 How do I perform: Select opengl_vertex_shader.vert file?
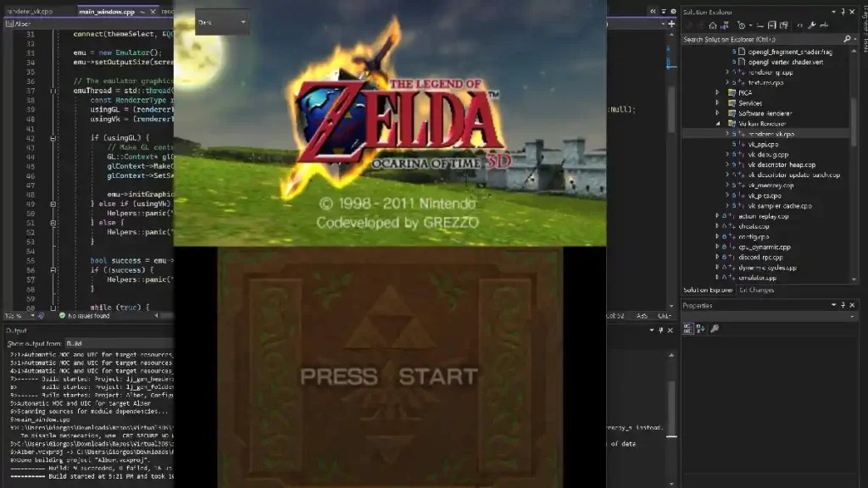(x=785, y=62)
